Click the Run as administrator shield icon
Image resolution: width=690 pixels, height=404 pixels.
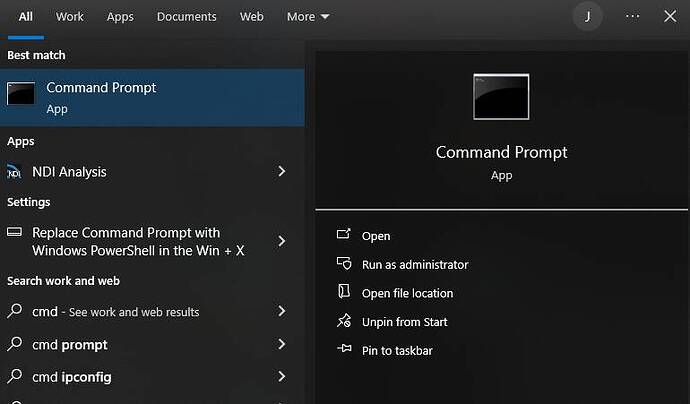coord(344,265)
